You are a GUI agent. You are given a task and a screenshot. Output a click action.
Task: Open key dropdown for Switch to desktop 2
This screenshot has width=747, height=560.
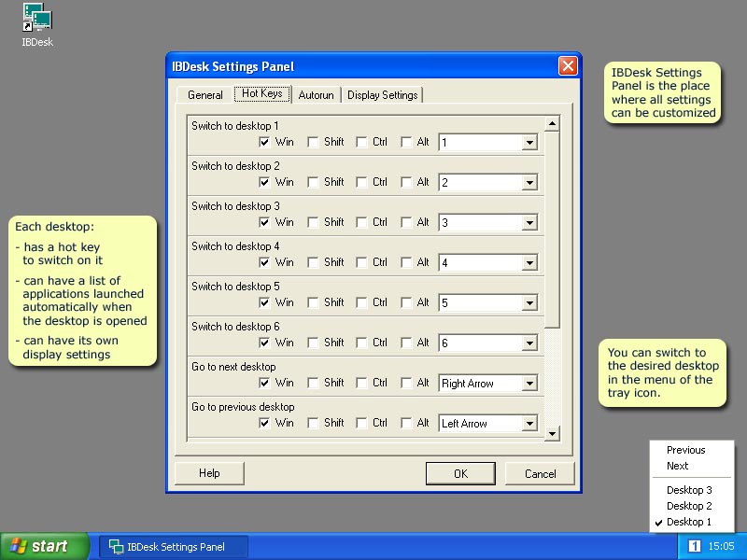click(529, 182)
